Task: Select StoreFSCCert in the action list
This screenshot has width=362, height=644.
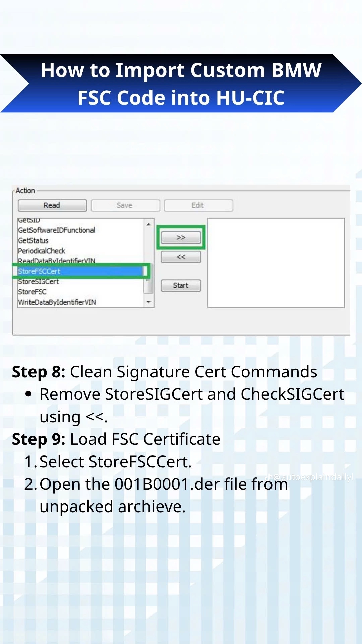Action: click(x=80, y=271)
